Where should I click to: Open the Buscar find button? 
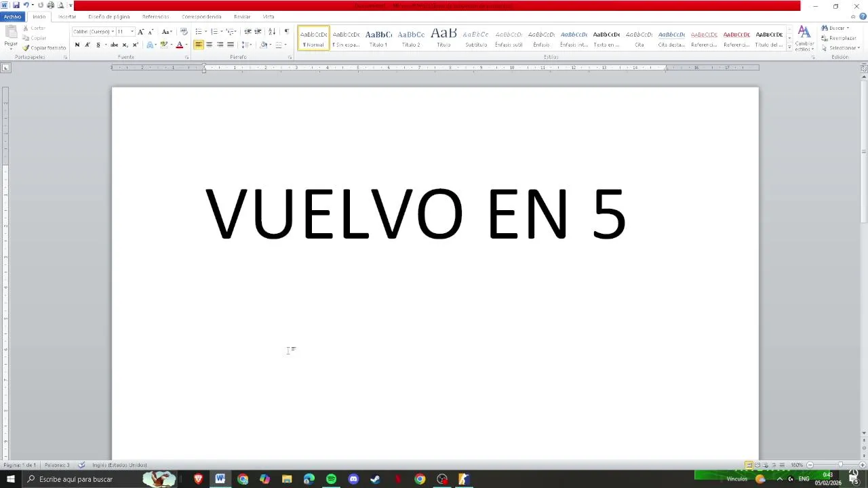point(835,28)
